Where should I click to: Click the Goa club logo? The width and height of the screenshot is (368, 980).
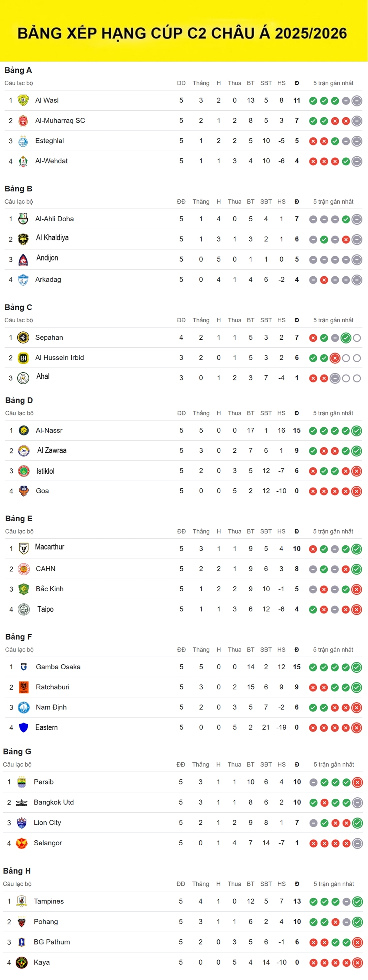pos(24,491)
